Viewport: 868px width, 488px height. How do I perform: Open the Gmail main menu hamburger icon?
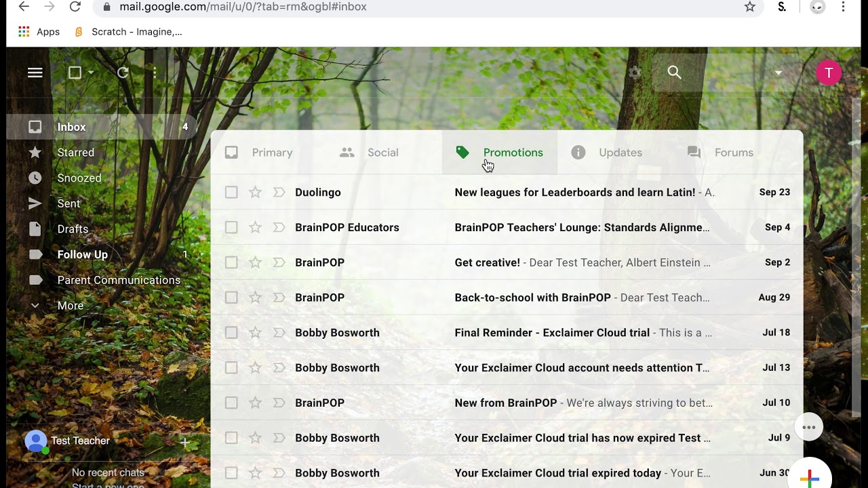[35, 73]
